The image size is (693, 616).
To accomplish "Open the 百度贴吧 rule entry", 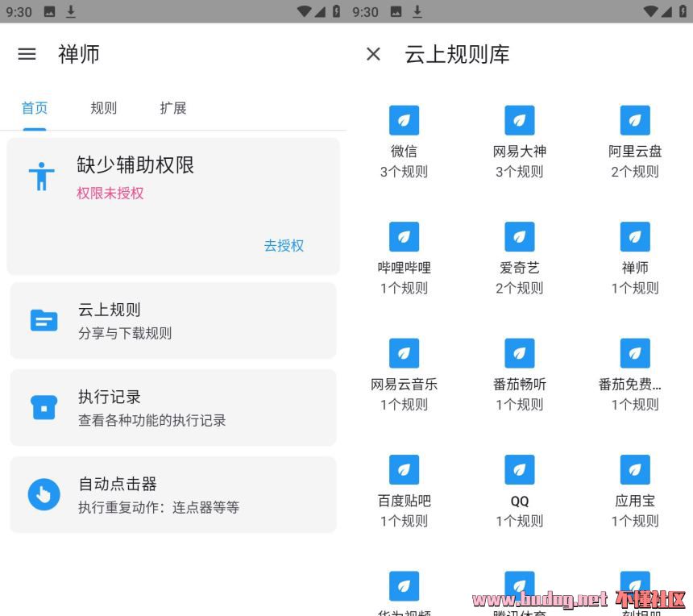I will pyautogui.click(x=404, y=491).
